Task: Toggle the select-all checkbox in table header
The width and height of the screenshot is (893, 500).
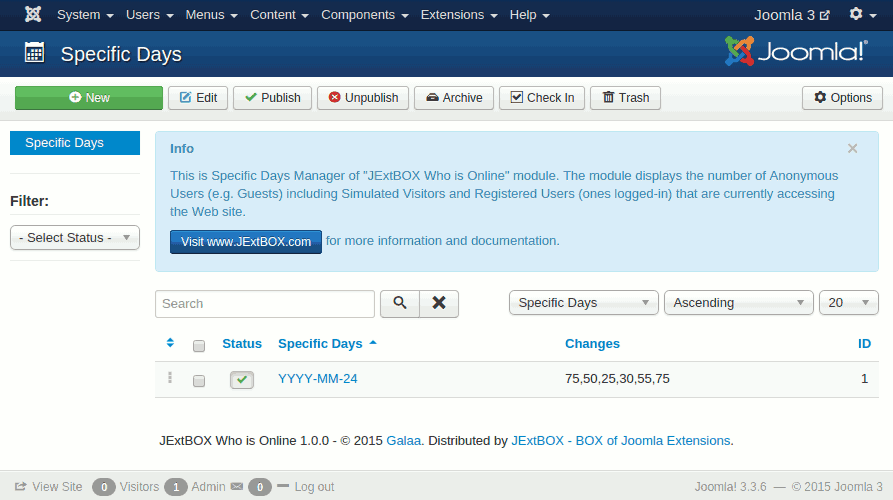Action: click(199, 346)
